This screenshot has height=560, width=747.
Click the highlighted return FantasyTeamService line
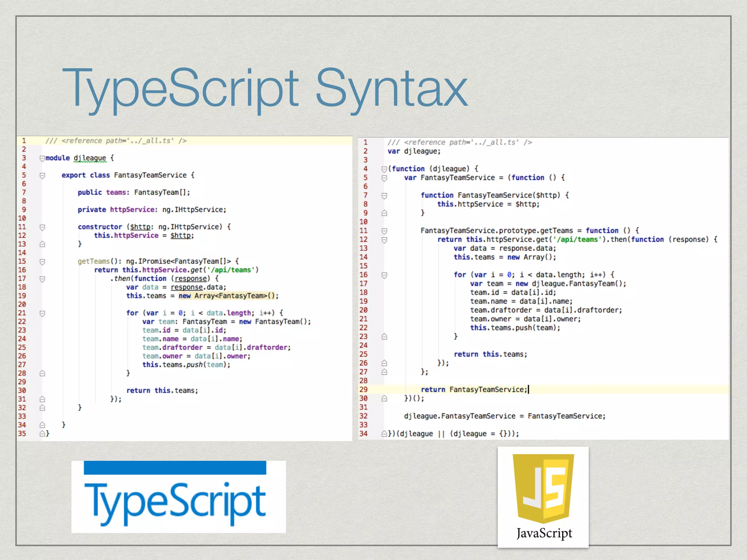click(474, 389)
